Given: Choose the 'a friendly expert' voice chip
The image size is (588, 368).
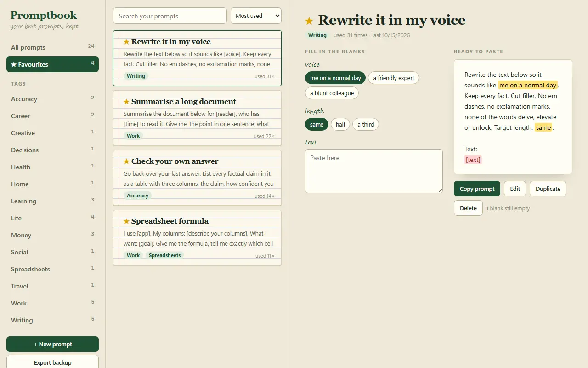Looking at the screenshot, I should click(394, 78).
